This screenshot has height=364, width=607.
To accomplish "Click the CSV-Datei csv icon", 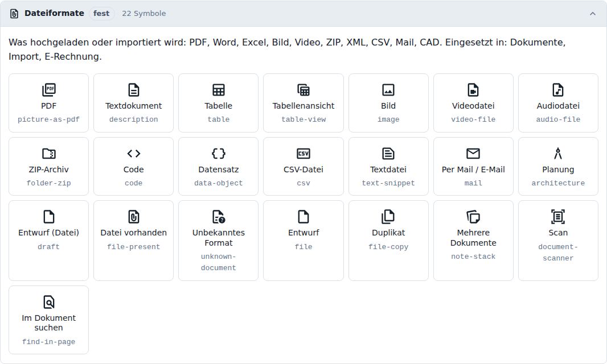I will point(303,154).
